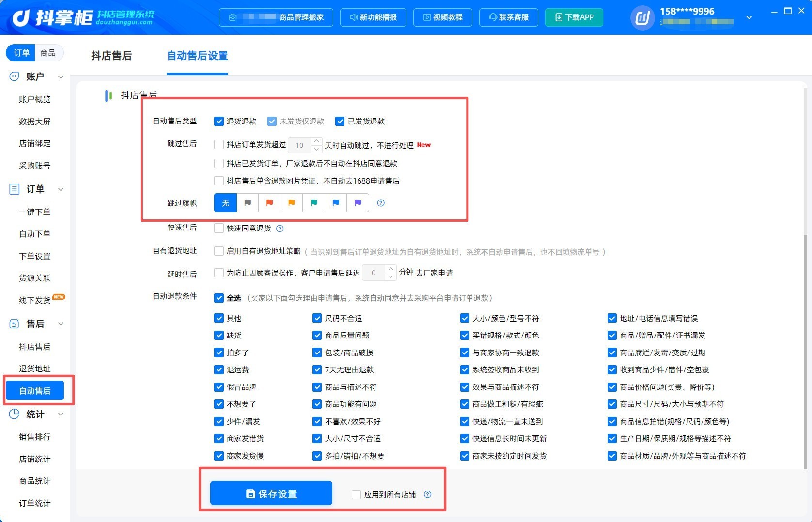Screen dimensions: 812x522
Task: Open 自动售后 in sidebar
Action: [x=35, y=390]
